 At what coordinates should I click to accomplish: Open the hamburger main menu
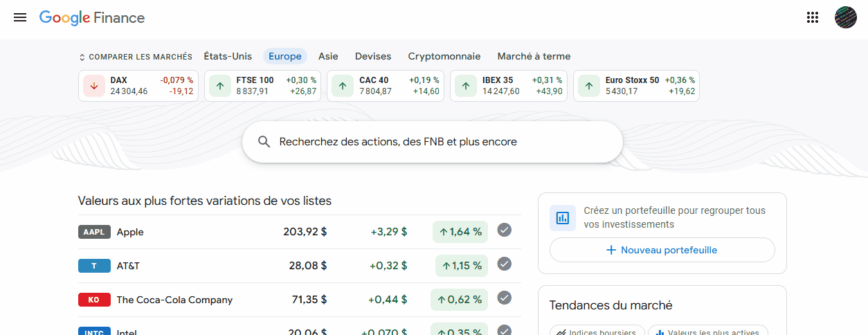pyautogui.click(x=20, y=17)
